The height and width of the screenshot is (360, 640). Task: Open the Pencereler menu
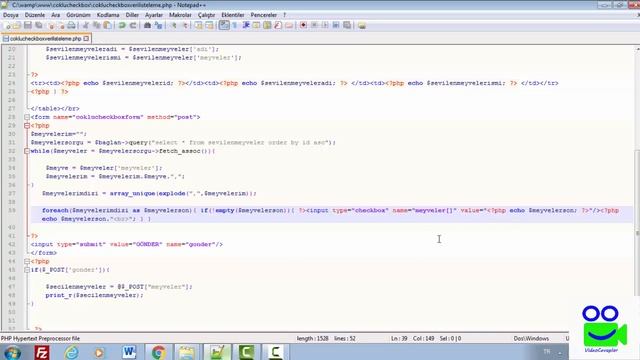(x=264, y=15)
